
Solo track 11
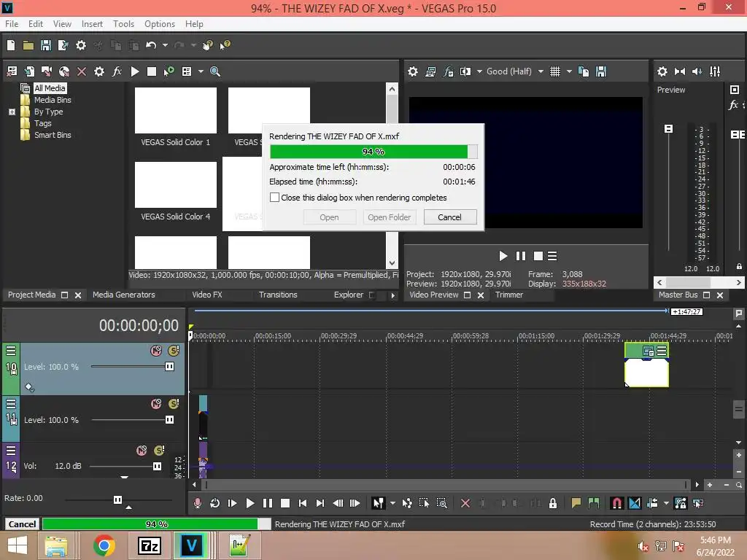click(x=174, y=404)
